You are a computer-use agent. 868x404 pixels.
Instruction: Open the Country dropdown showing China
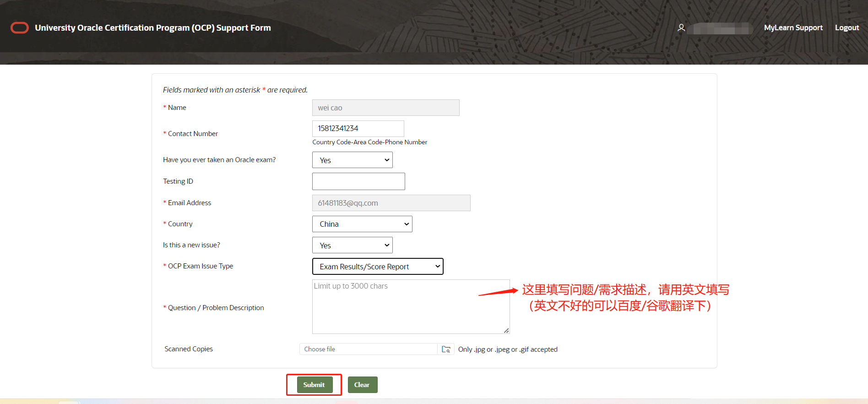pyautogui.click(x=362, y=224)
